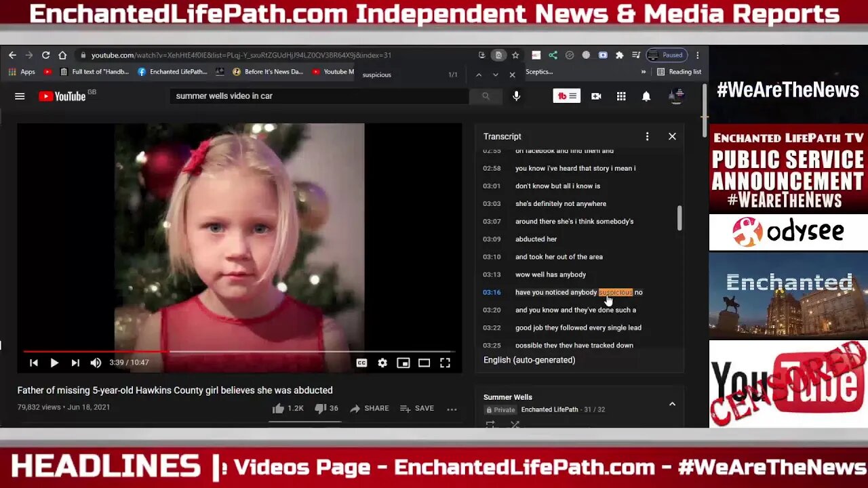The height and width of the screenshot is (488, 868).
Task: Mute the video with the speaker icon
Action: tap(96, 363)
